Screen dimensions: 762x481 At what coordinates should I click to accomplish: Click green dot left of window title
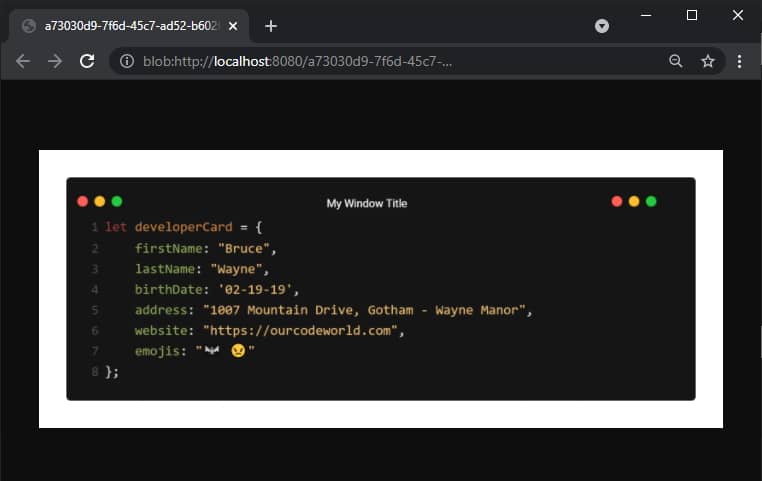[x=117, y=201]
